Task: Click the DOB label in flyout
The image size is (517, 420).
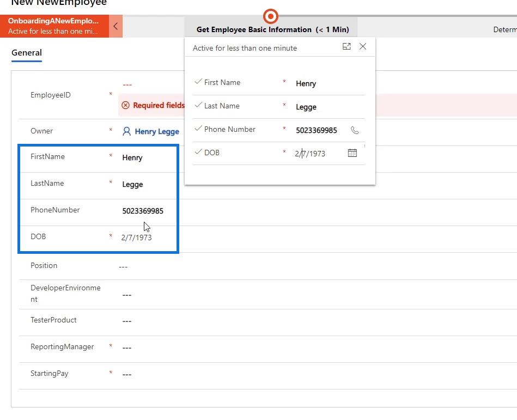Action: pos(212,153)
